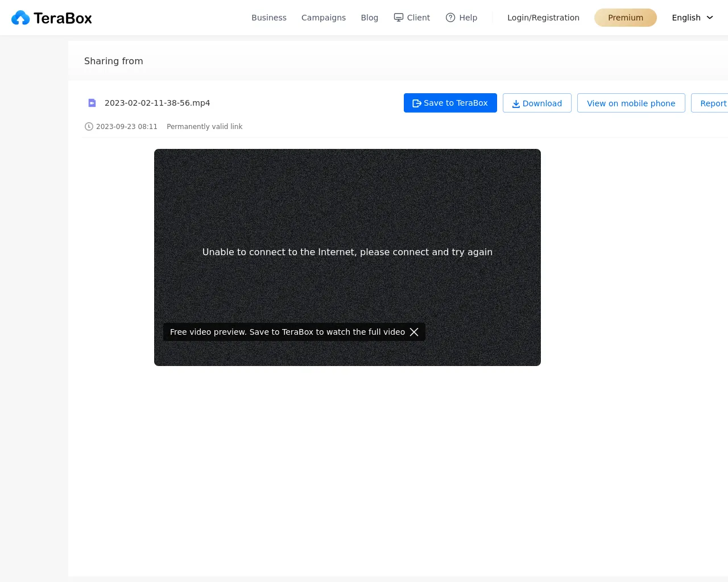
Task: Dismiss the free video preview banner
Action: 414,332
